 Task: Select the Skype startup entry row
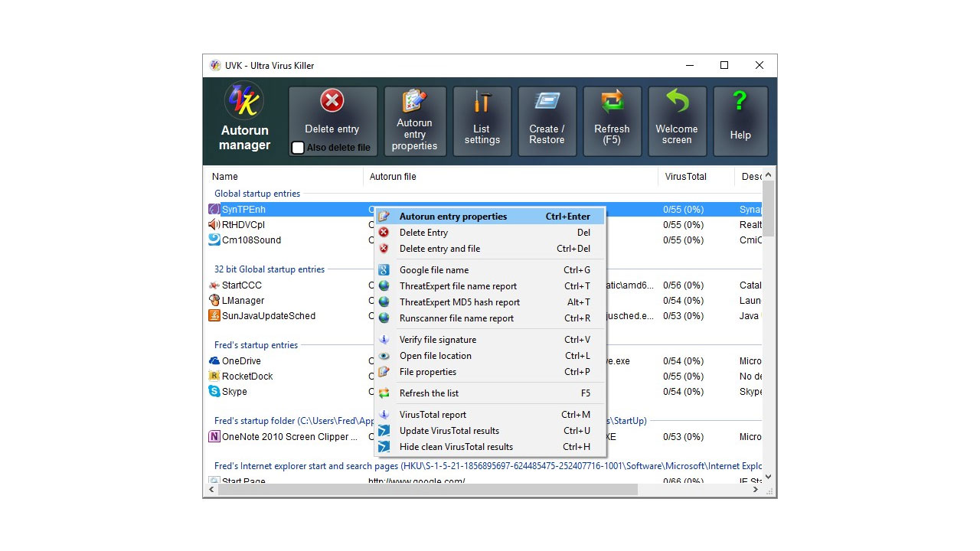tap(485, 391)
